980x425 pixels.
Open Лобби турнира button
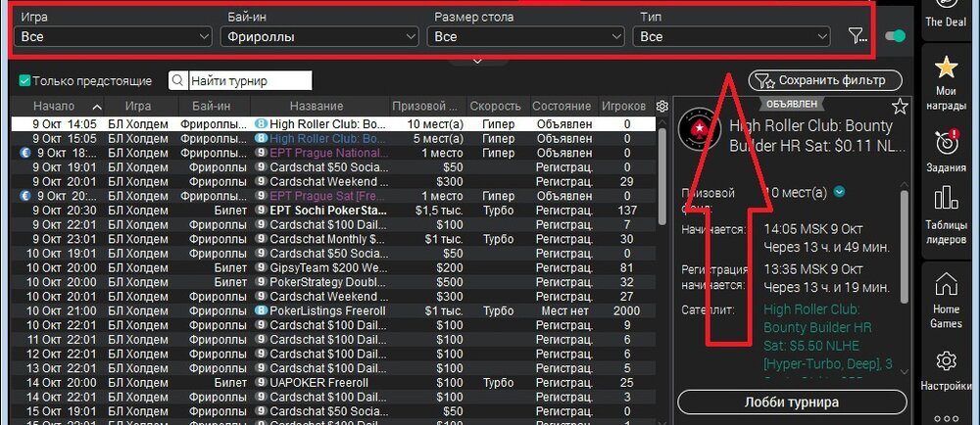click(792, 402)
